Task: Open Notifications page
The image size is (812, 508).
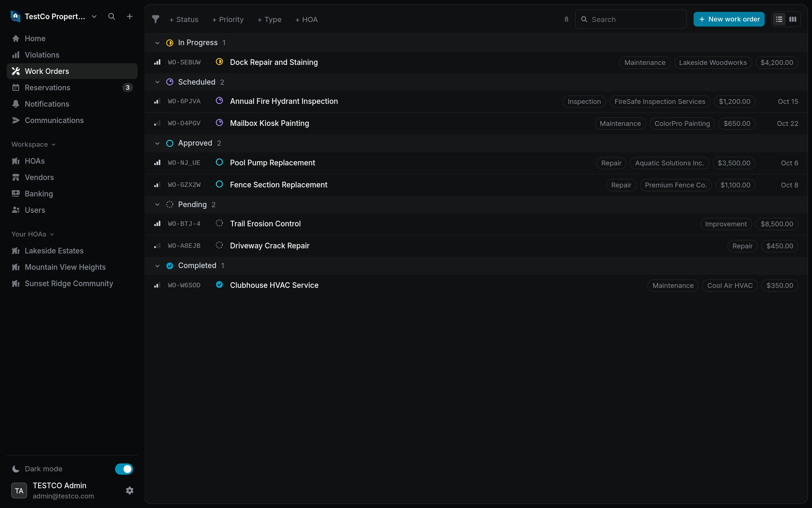Action: coord(72,104)
